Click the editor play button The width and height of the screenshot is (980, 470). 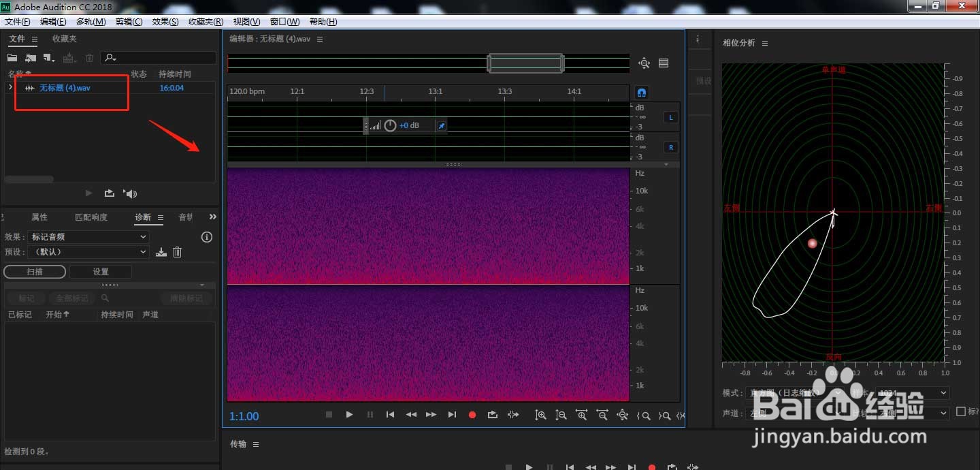point(349,414)
